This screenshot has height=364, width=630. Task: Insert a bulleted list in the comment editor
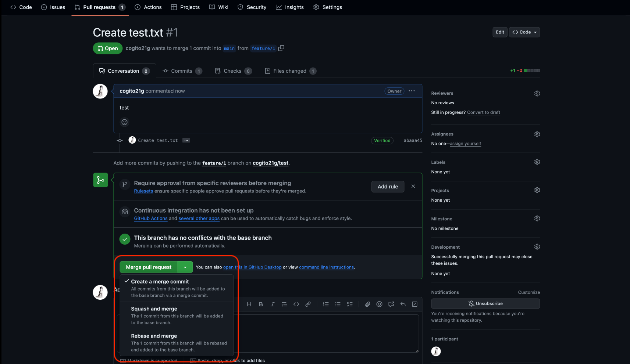(338, 304)
